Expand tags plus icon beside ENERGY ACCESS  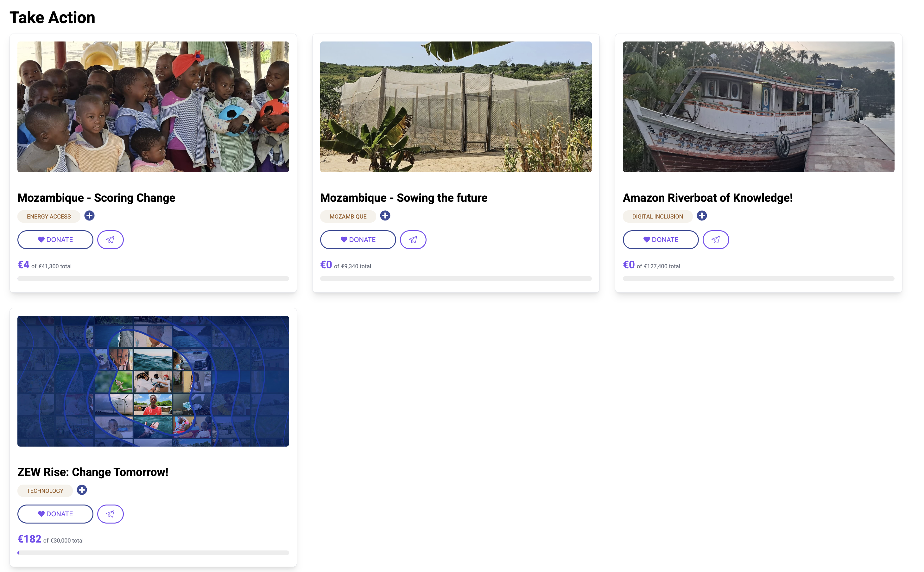pos(89,216)
